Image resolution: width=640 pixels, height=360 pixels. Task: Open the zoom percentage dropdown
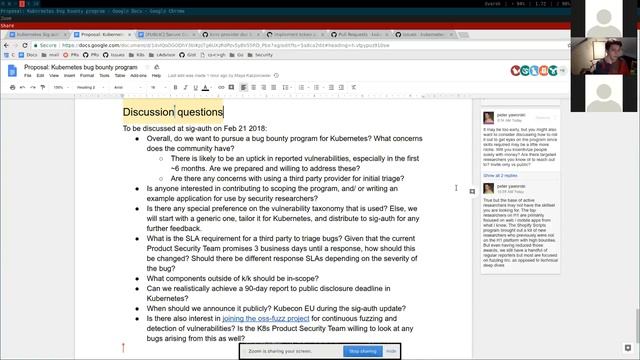point(61,87)
